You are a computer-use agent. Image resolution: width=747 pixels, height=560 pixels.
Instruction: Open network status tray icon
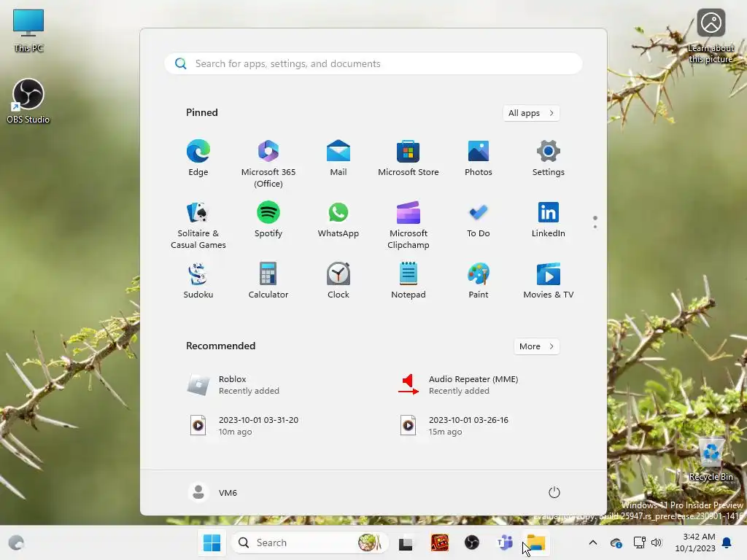639,542
